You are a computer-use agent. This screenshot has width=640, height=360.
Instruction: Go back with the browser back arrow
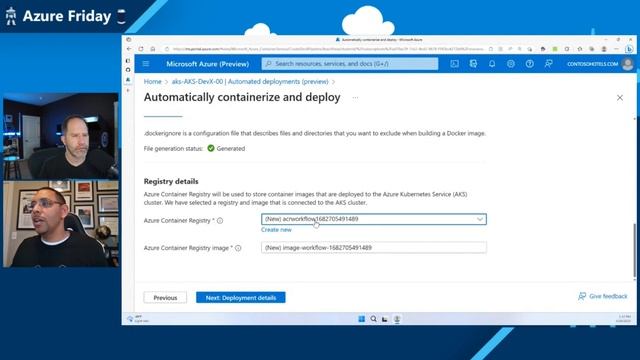pos(129,49)
